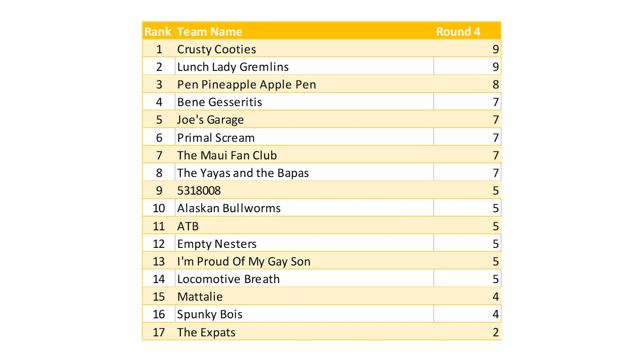The height and width of the screenshot is (362, 644).
Task: Click the Joe's Garage team cell
Action: pyautogui.click(x=210, y=120)
